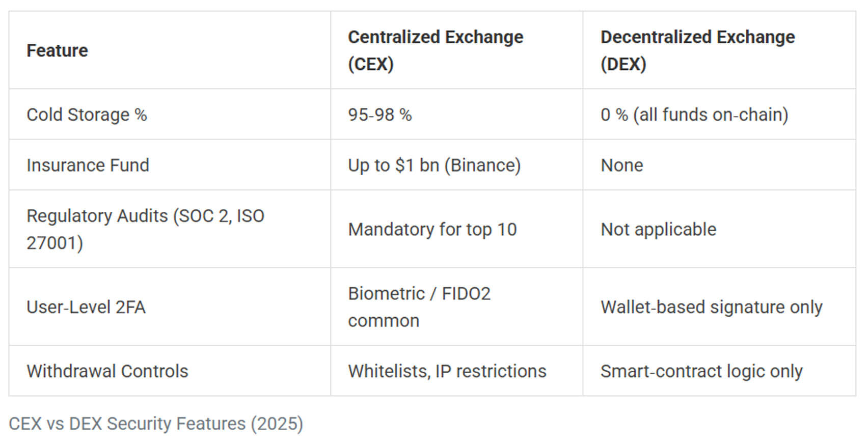Select the 'Whitelists, IP restrictions' cell

447,371
